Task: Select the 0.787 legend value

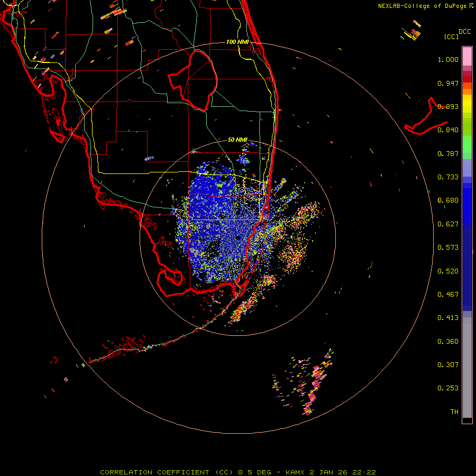Action: (x=448, y=153)
